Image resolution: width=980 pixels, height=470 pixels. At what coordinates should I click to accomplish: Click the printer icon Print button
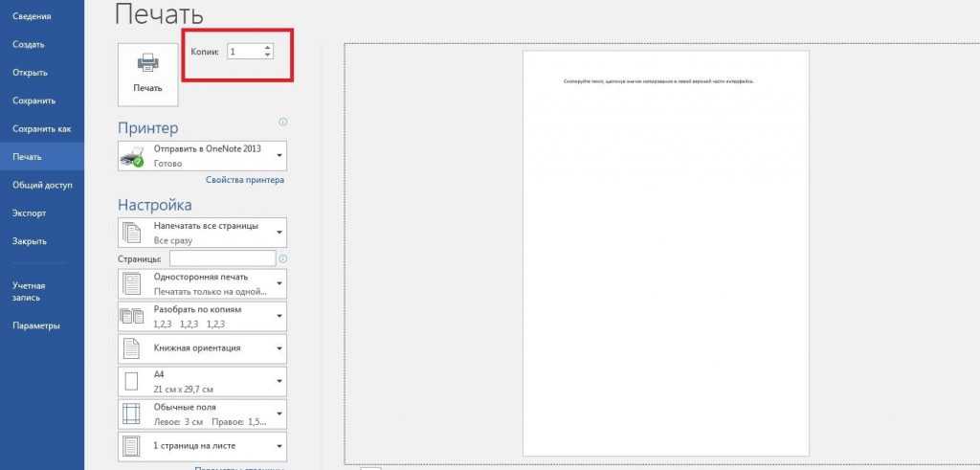[147, 73]
